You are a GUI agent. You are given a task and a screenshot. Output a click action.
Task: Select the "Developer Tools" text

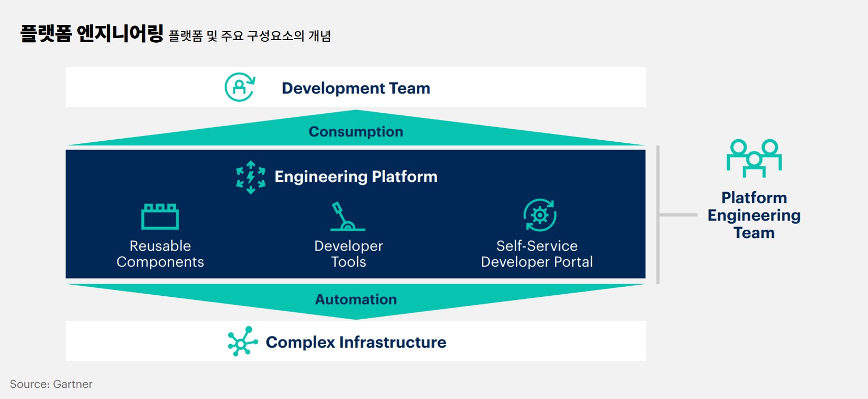pos(349,254)
